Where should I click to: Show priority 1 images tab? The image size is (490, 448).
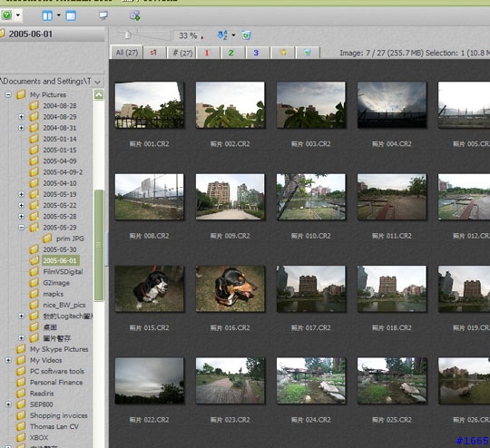pyautogui.click(x=207, y=53)
